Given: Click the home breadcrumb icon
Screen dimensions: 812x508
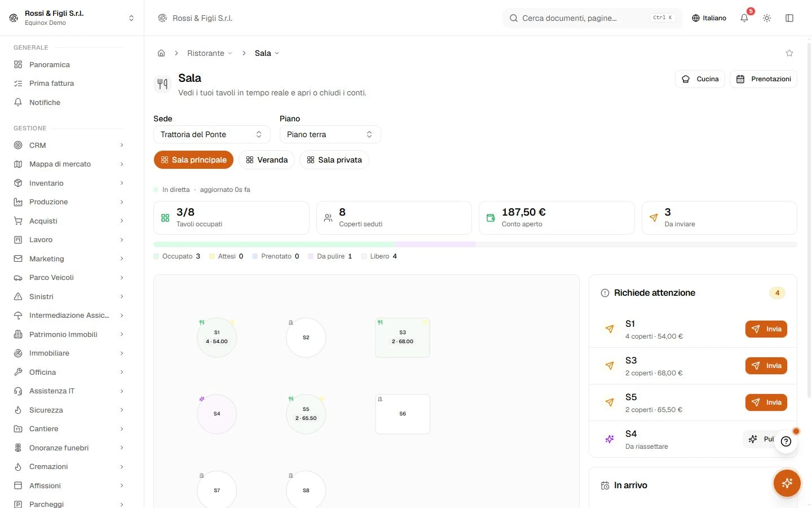Looking at the screenshot, I should pyautogui.click(x=161, y=53).
